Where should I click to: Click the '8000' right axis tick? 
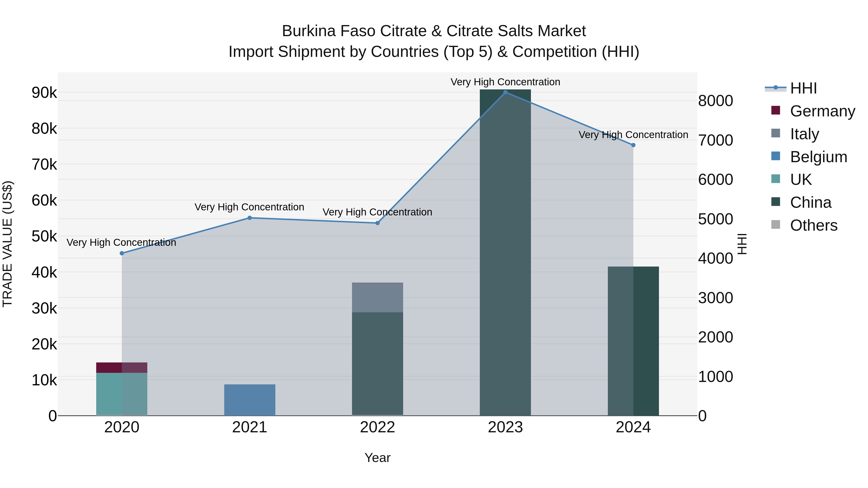tap(715, 101)
